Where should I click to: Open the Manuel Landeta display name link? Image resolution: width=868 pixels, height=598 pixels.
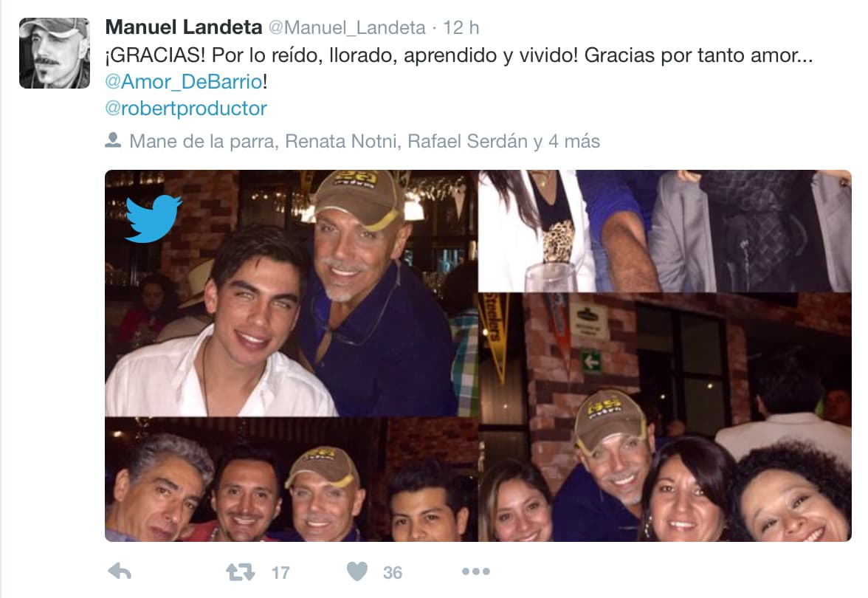(184, 27)
